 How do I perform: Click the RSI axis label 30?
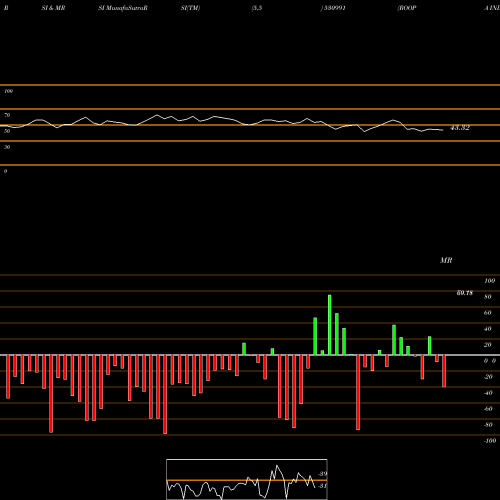click(7, 147)
